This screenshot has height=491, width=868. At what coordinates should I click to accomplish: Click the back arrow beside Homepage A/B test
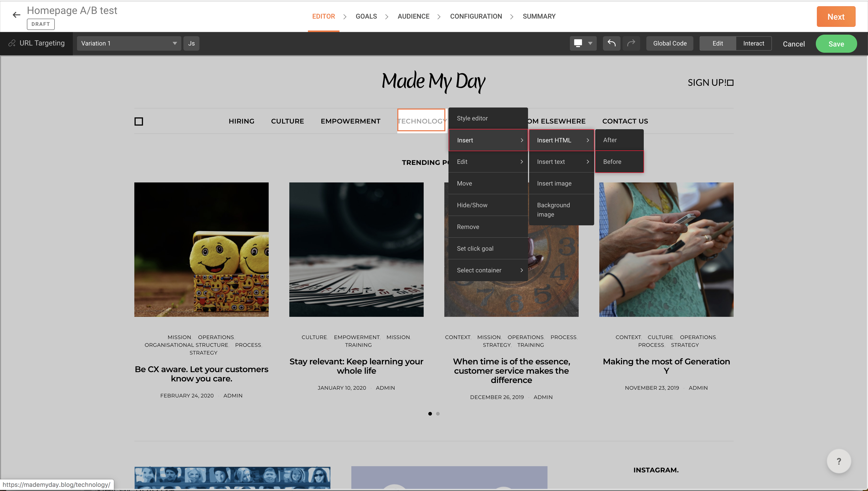coord(16,15)
